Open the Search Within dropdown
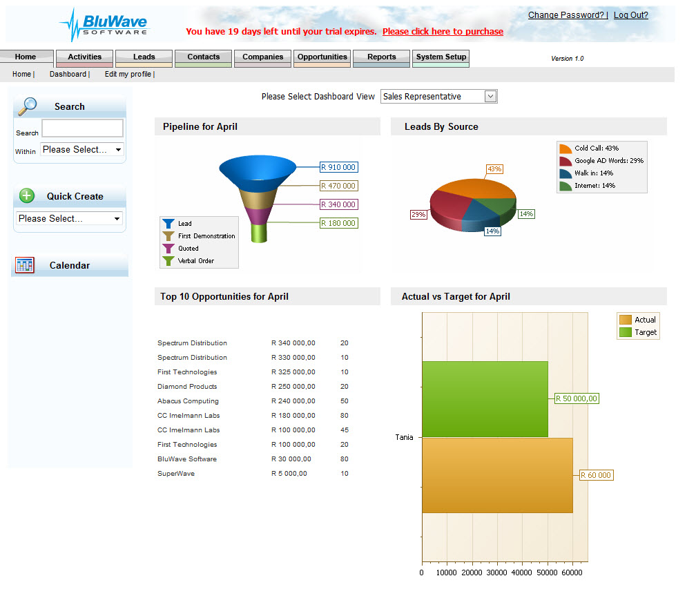Viewport: 696px width, 616px height. (x=82, y=150)
